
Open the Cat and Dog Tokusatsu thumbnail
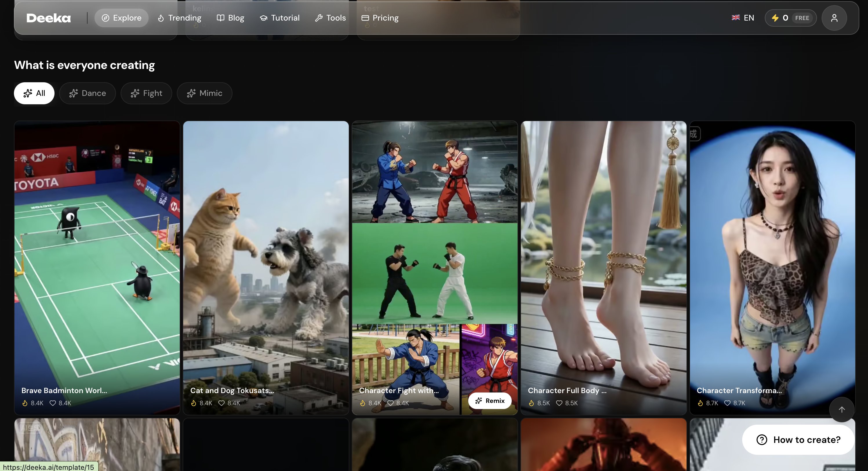(266, 253)
